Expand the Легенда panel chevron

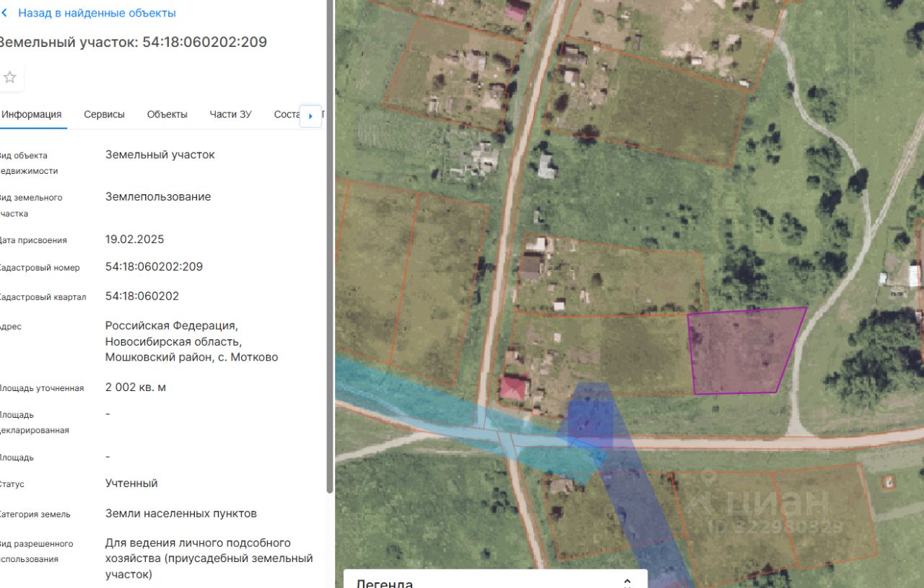coord(627,583)
